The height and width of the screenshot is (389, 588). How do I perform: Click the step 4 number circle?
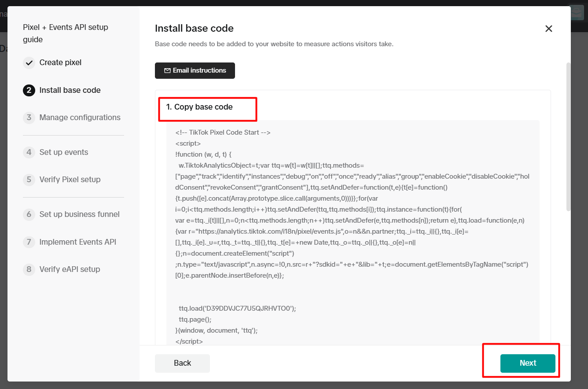click(x=29, y=152)
